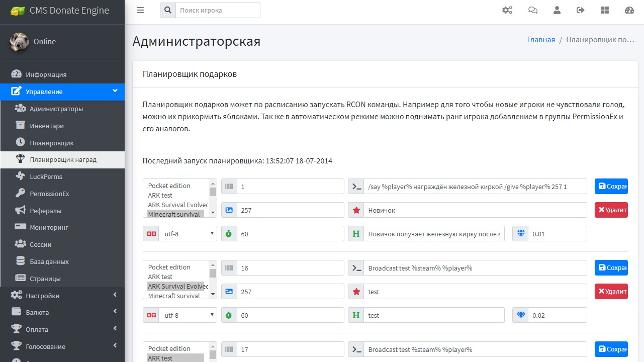Save the first reward entry

[611, 187]
